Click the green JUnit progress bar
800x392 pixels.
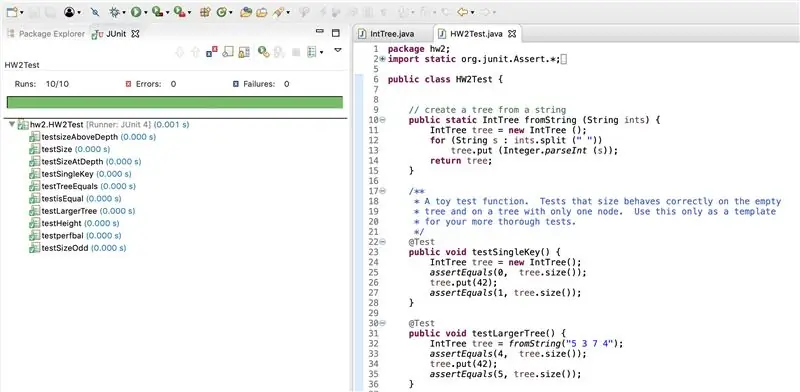(174, 102)
